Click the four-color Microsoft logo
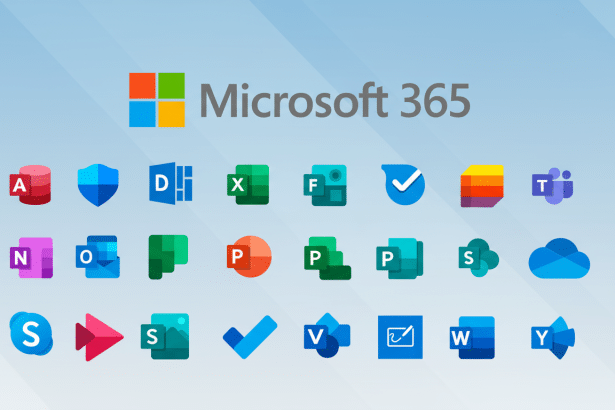The width and height of the screenshot is (615, 410). click(x=157, y=100)
